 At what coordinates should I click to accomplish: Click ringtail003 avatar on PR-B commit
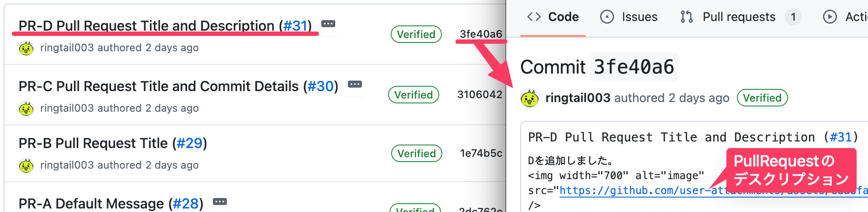tap(26, 166)
